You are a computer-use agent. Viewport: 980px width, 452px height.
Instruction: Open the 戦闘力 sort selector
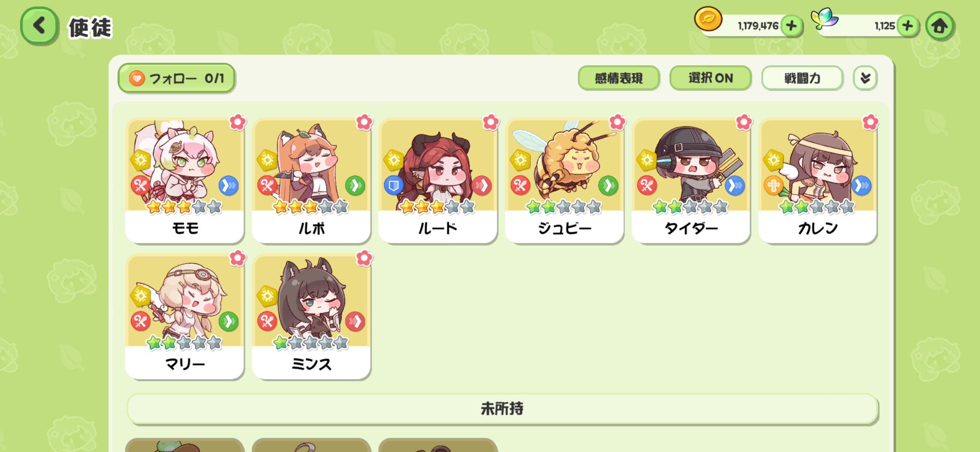[x=802, y=78]
